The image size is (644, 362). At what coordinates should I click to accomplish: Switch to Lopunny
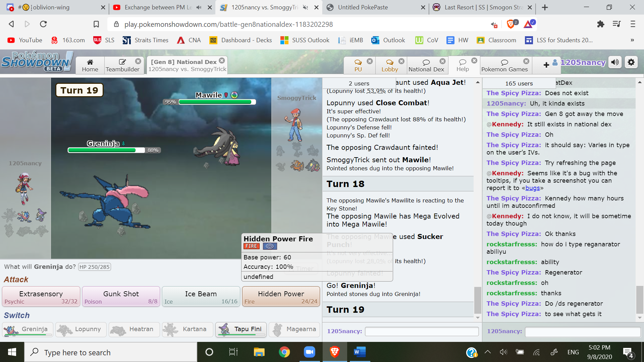coord(81,329)
